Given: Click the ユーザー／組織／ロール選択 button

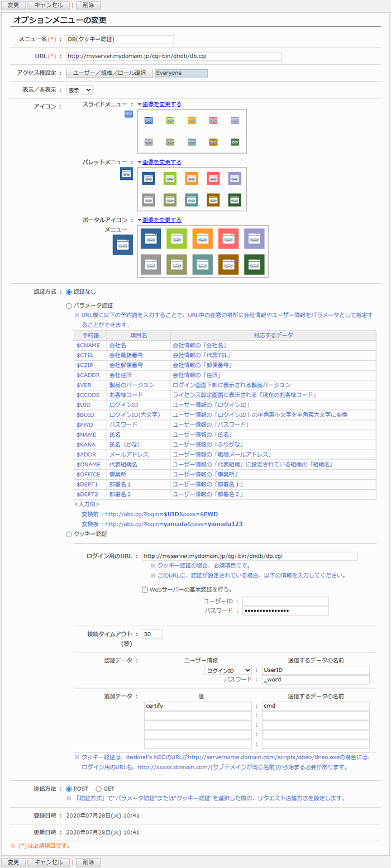Looking at the screenshot, I should click(x=109, y=73).
